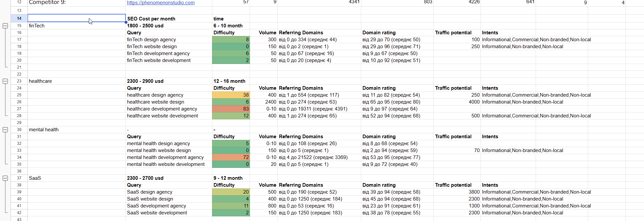Select the 'Competitor 9:' cell
Screen dimensions: 644x221
pos(76,3)
